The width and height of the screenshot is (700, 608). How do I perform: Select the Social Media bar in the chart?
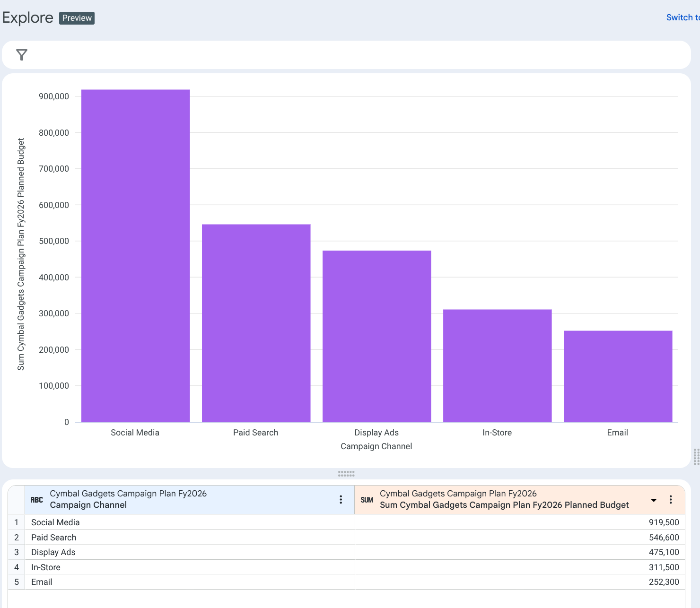coord(135,255)
